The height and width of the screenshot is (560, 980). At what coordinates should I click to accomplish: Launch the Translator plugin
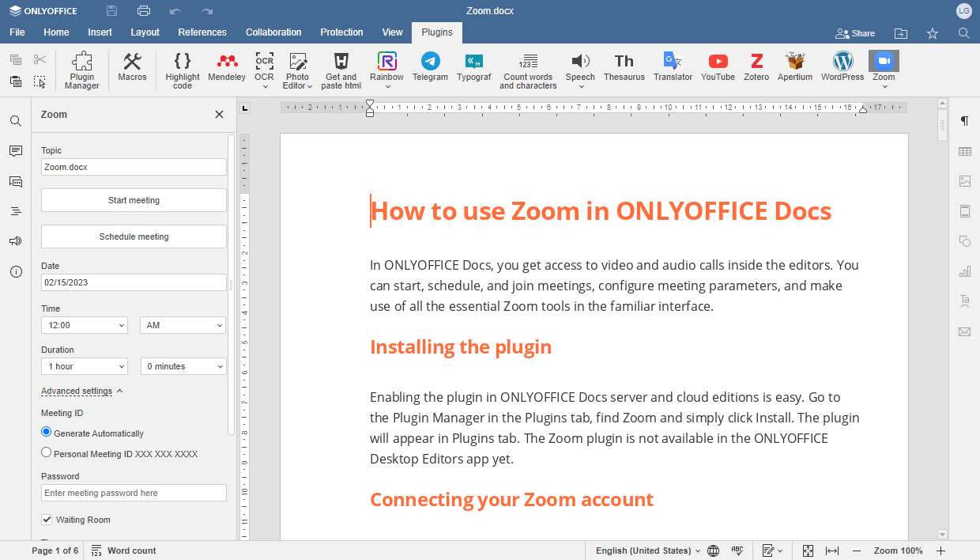click(x=673, y=66)
